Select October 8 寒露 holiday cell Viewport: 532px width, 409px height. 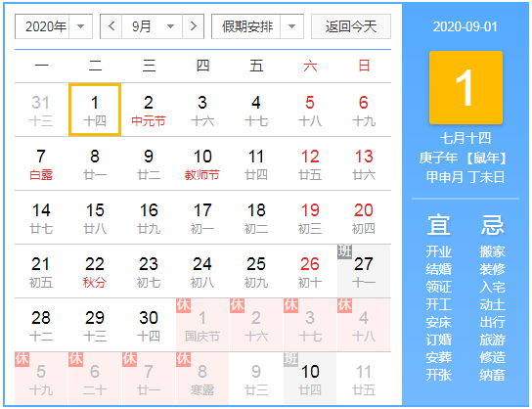202,379
